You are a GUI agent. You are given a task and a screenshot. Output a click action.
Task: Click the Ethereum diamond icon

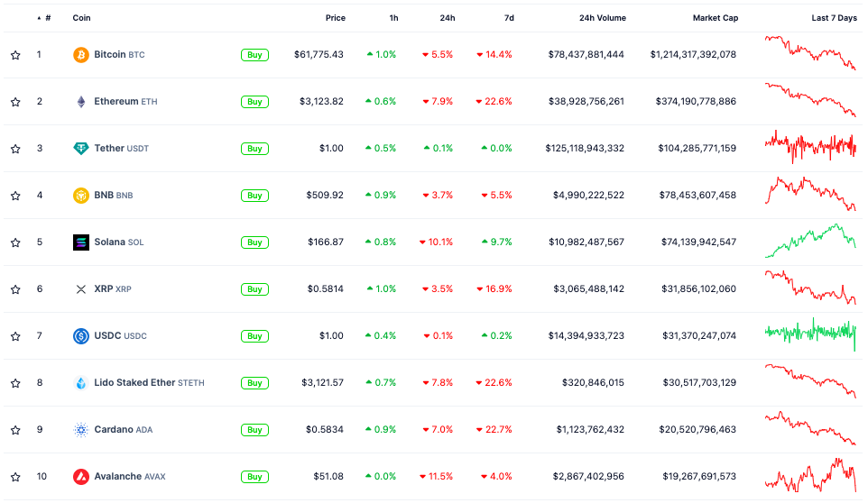[81, 102]
